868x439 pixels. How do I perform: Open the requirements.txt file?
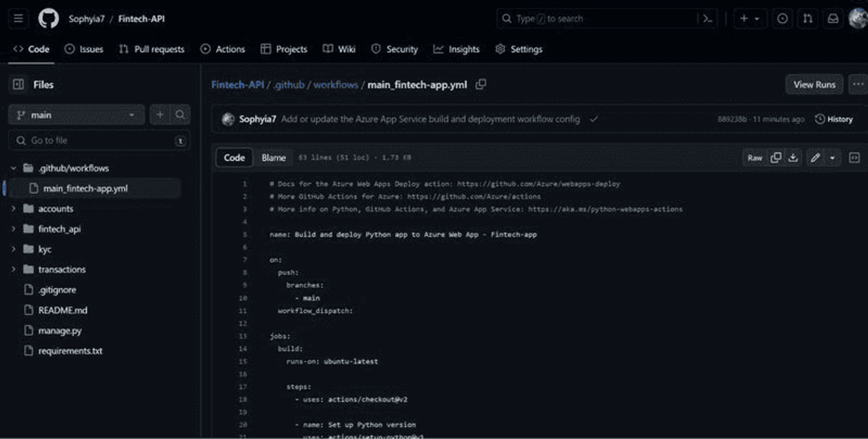[70, 351]
